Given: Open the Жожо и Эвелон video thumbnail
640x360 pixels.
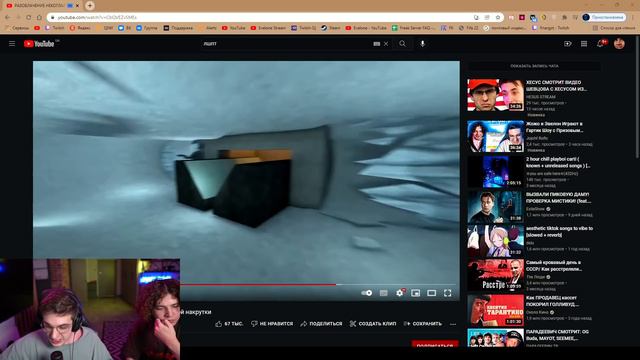Looking at the screenshot, I should coord(496,136).
